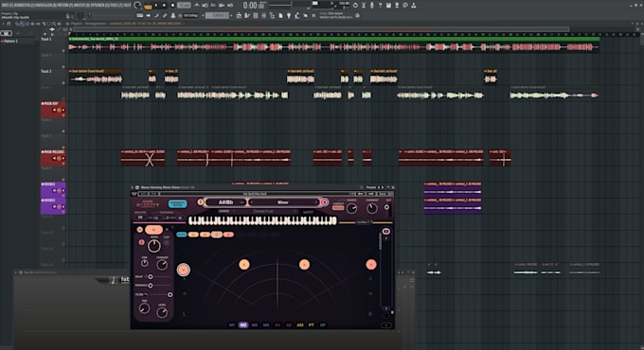644x350 pixels.
Task: Click the transport stop button
Action: click(164, 6)
